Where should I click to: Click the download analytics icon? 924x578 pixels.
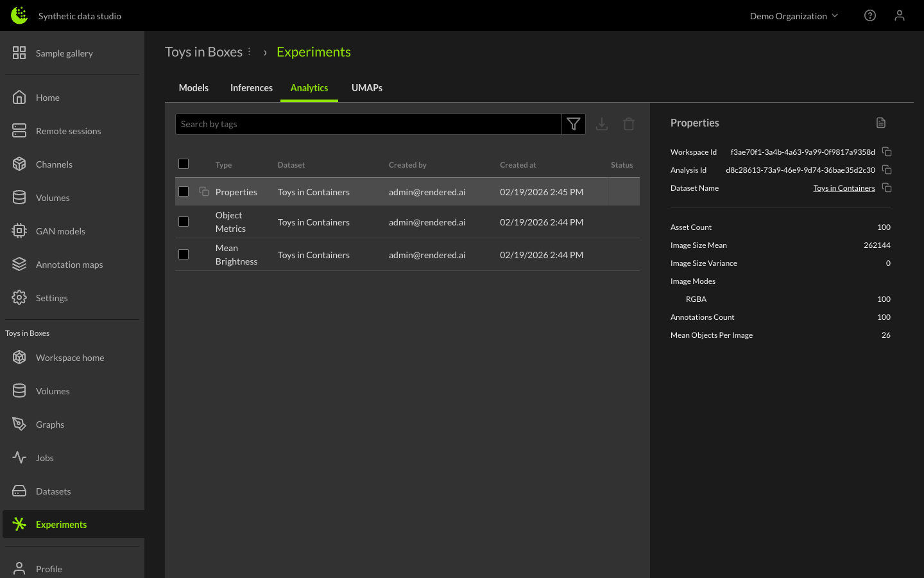(x=602, y=124)
